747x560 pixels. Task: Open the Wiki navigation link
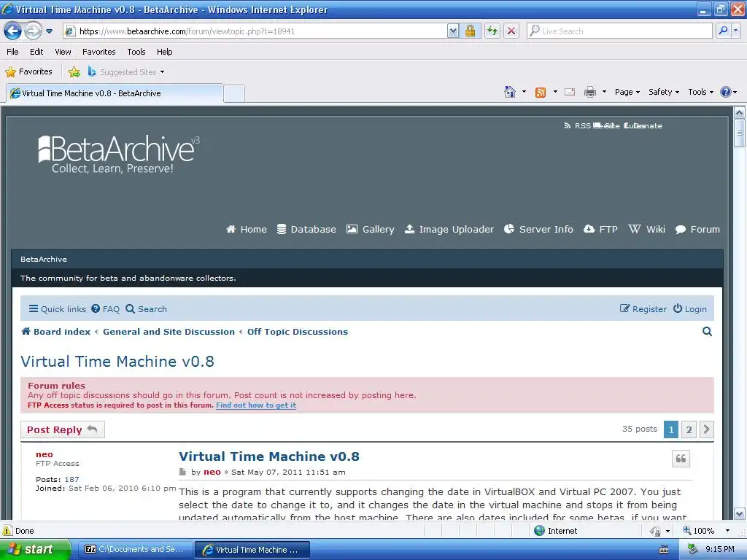(x=646, y=230)
